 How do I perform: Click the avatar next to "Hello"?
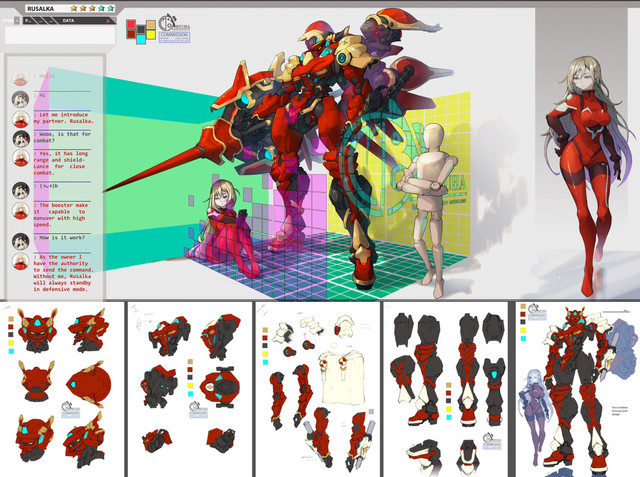click(x=20, y=77)
